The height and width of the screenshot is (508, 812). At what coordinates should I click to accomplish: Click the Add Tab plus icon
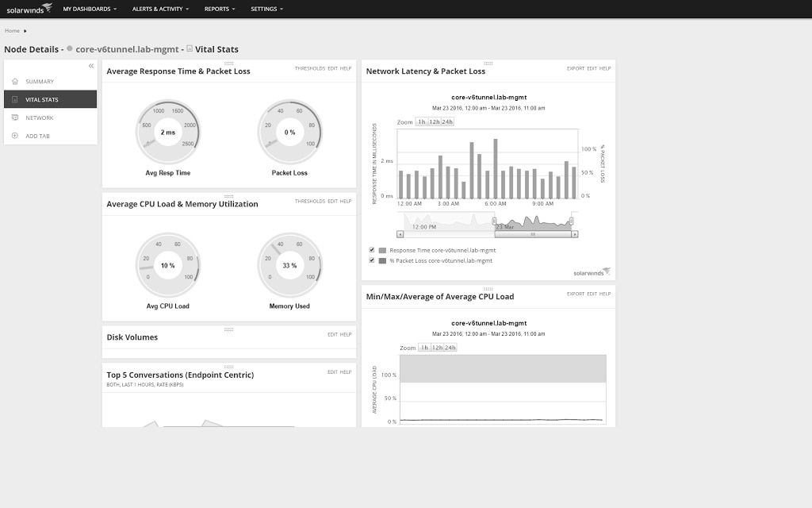(x=15, y=136)
